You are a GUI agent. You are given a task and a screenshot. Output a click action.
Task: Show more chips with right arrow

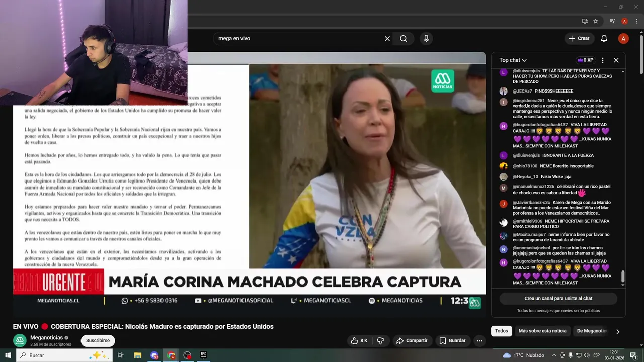pos(618,331)
